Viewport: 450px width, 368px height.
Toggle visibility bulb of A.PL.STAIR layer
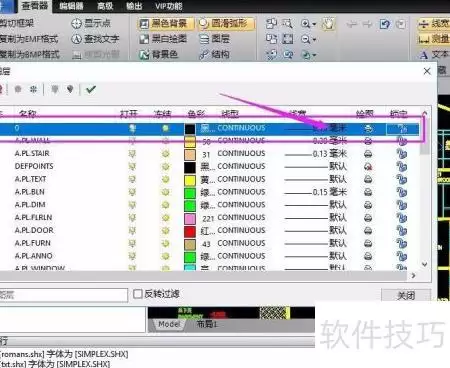point(132,154)
